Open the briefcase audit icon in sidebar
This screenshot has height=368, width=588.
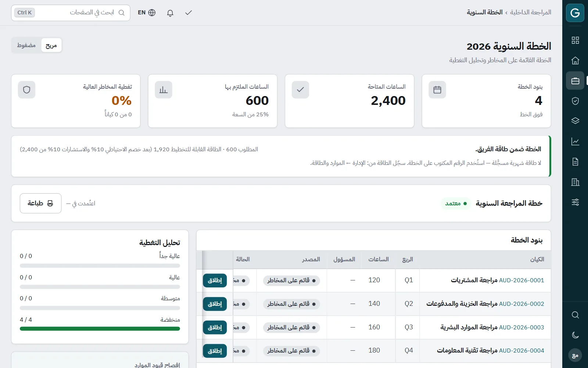point(575,81)
